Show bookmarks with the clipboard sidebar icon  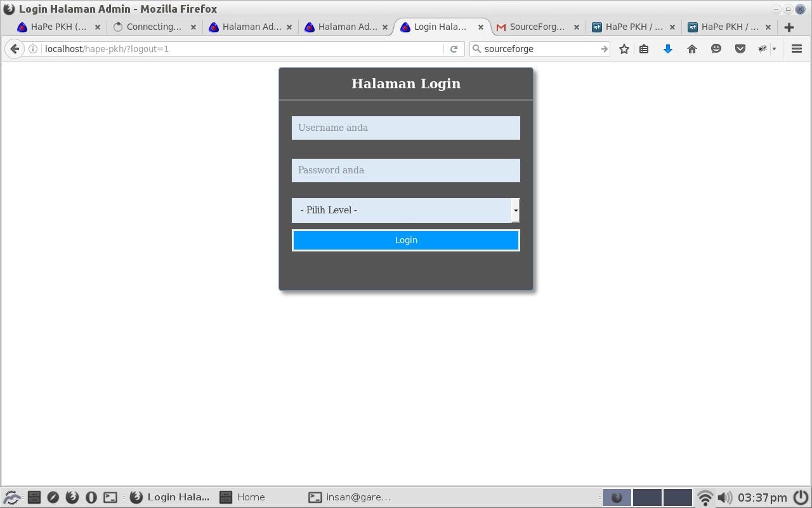tap(644, 49)
